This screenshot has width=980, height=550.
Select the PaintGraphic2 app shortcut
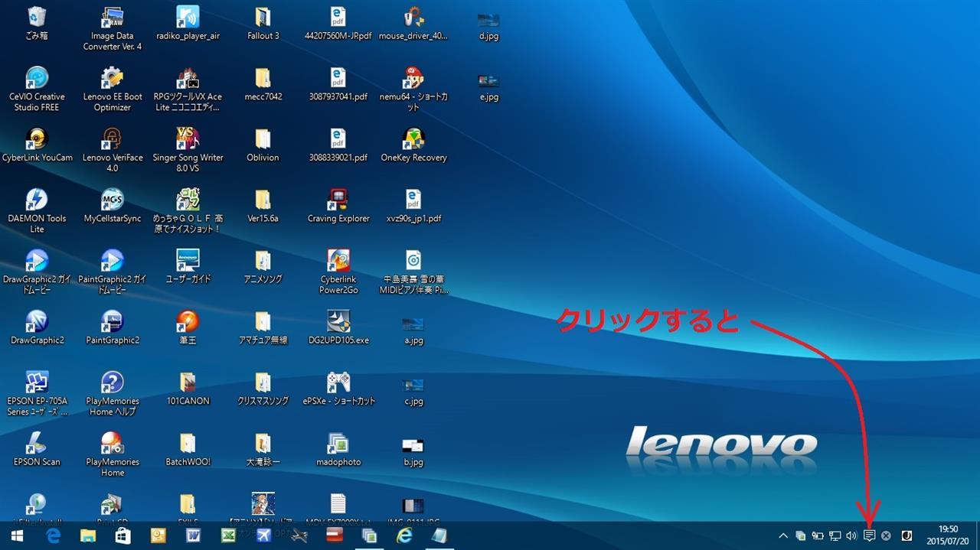(x=113, y=327)
